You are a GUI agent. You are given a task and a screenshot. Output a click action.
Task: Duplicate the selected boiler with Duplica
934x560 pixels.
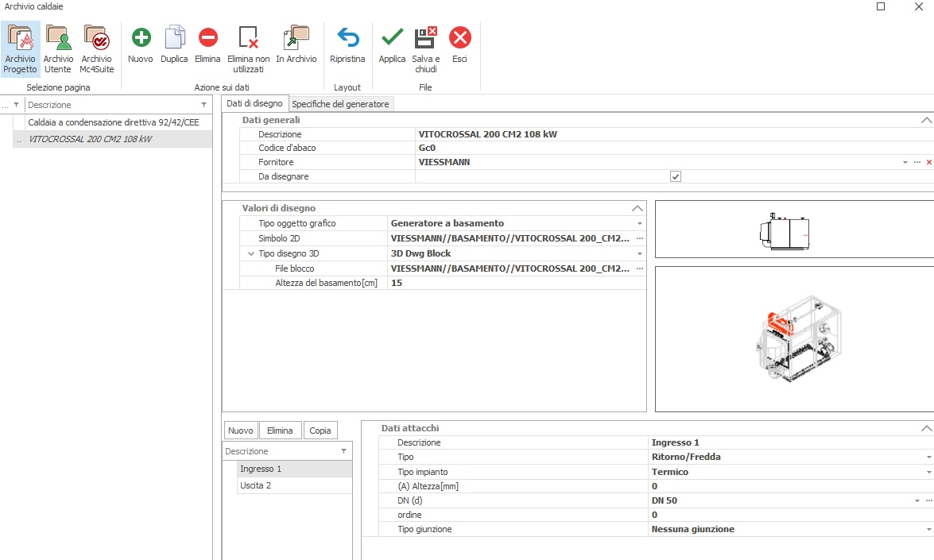click(x=174, y=38)
